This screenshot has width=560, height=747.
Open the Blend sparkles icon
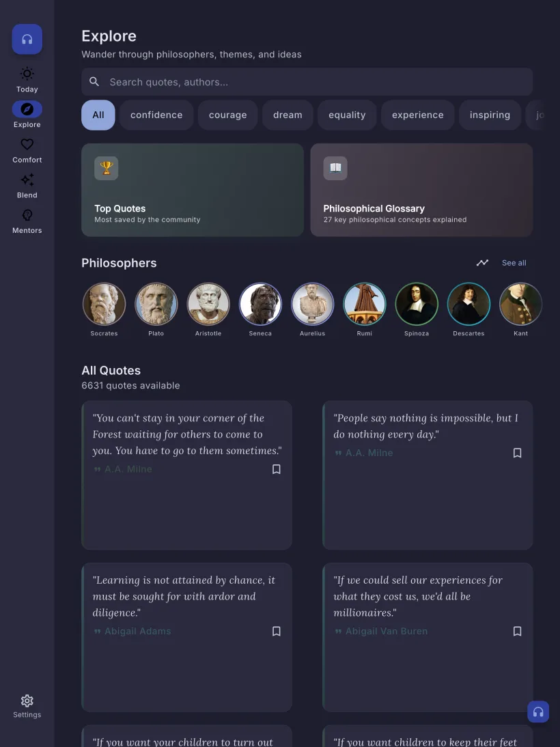27,180
